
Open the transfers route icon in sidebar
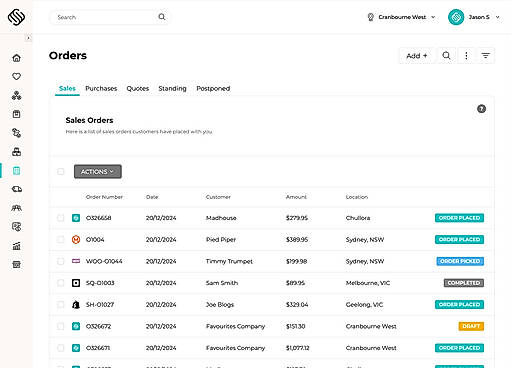coord(16,133)
